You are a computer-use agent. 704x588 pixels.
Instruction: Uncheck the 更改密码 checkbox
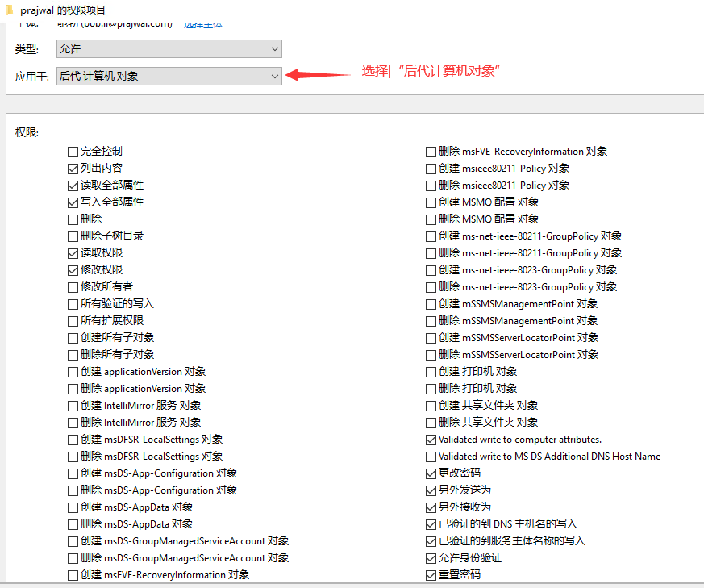click(x=431, y=474)
